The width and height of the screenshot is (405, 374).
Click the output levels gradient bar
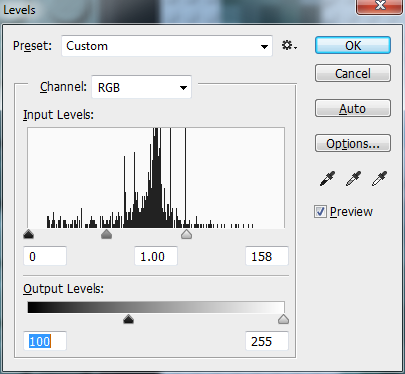pyautogui.click(x=156, y=307)
